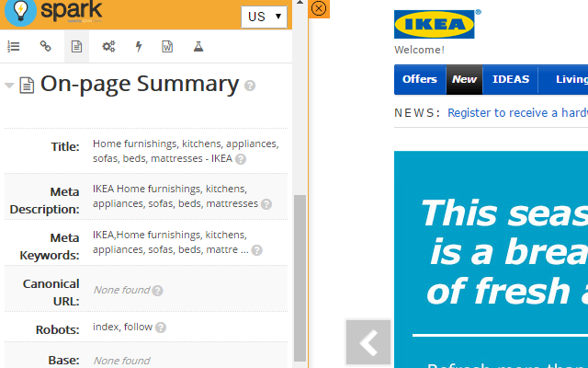Select the on-page document icon tab
Viewport: 588px width, 368px height.
pyautogui.click(x=77, y=46)
